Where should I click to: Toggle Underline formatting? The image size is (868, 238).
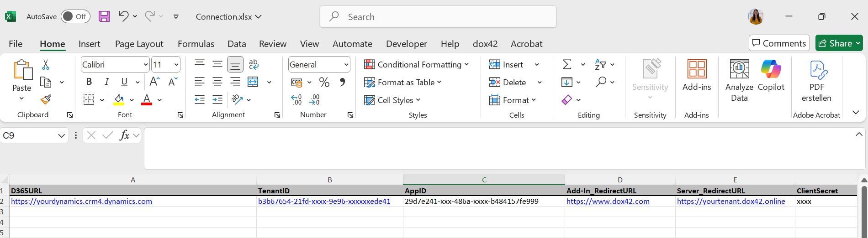(124, 82)
